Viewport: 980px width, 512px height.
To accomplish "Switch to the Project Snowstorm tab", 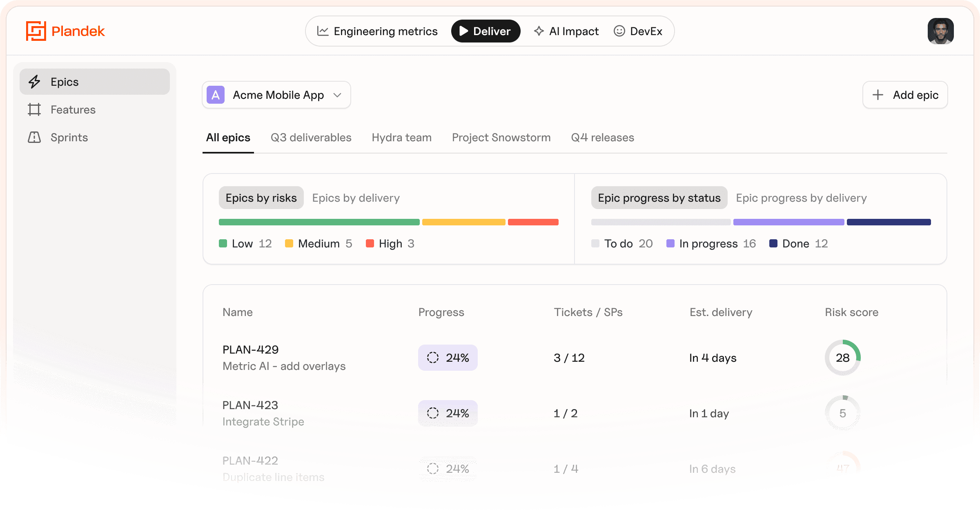I will 501,138.
